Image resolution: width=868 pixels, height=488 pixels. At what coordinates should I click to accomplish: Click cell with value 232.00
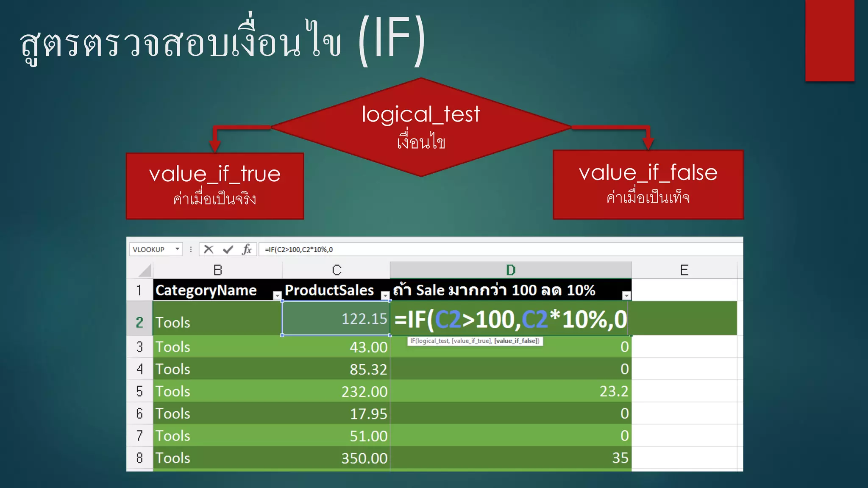coord(336,391)
